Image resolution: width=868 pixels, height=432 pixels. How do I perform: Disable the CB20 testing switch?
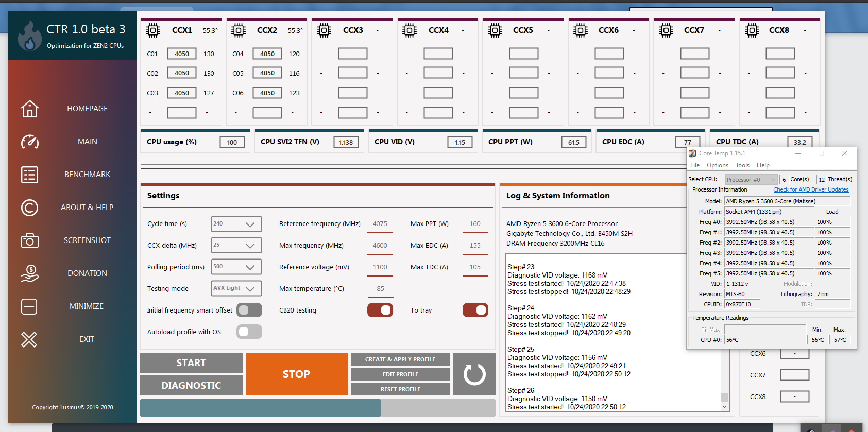pyautogui.click(x=380, y=310)
